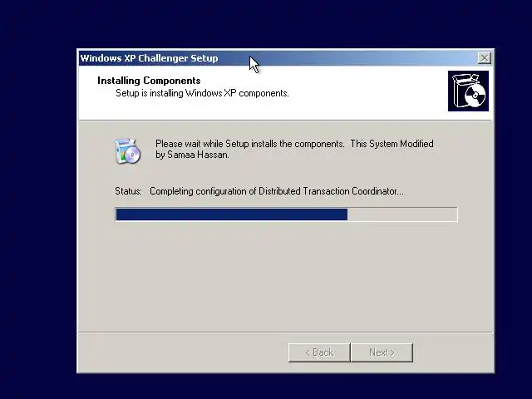Image resolution: width=532 pixels, height=399 pixels.
Task: Click 'Setup is installing Windows XP components.' text
Action: click(x=202, y=93)
